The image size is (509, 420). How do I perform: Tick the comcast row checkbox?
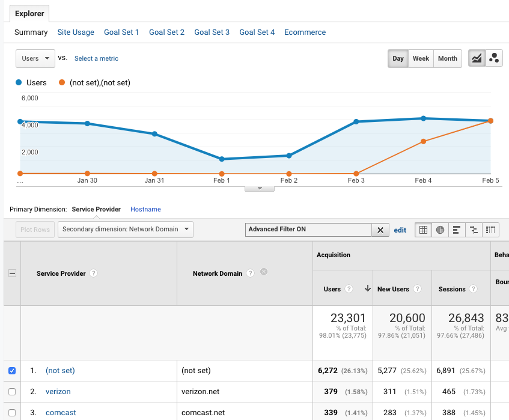click(x=12, y=413)
